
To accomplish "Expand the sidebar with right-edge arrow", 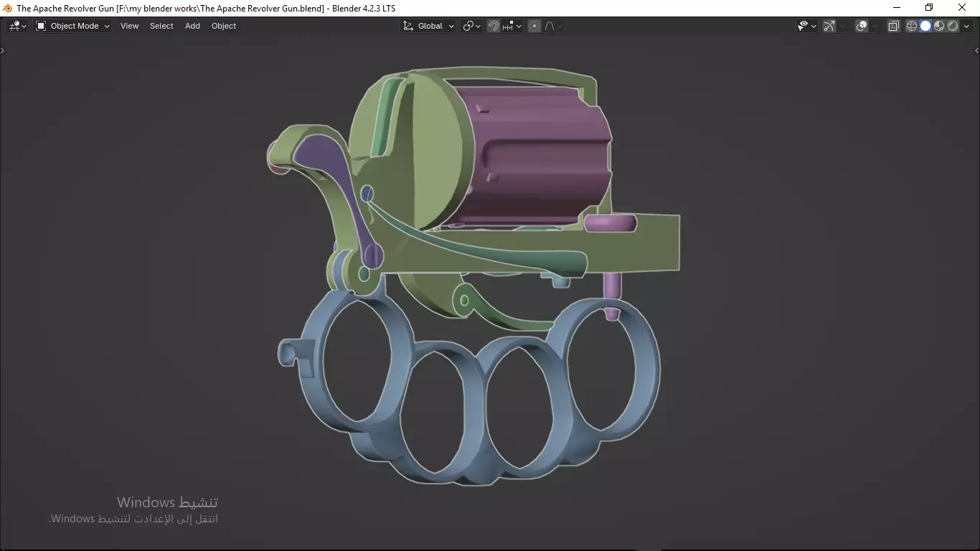I will click(976, 50).
